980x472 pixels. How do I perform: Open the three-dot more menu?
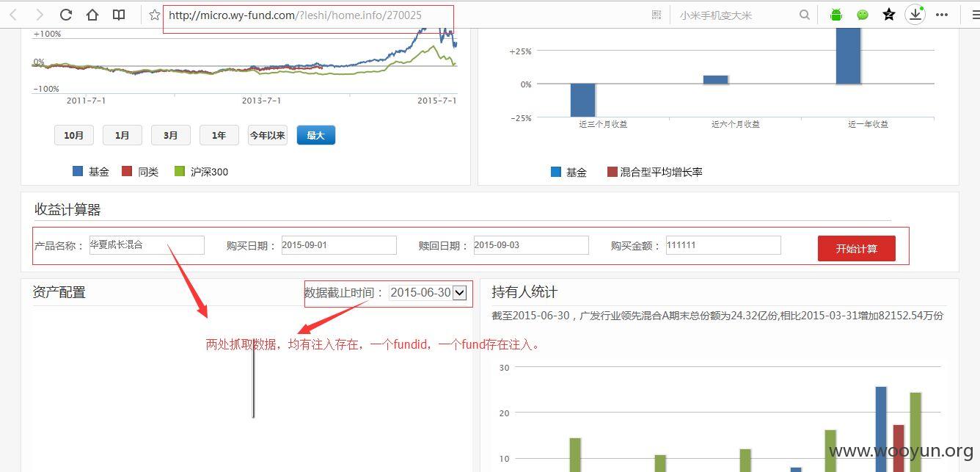(x=942, y=15)
